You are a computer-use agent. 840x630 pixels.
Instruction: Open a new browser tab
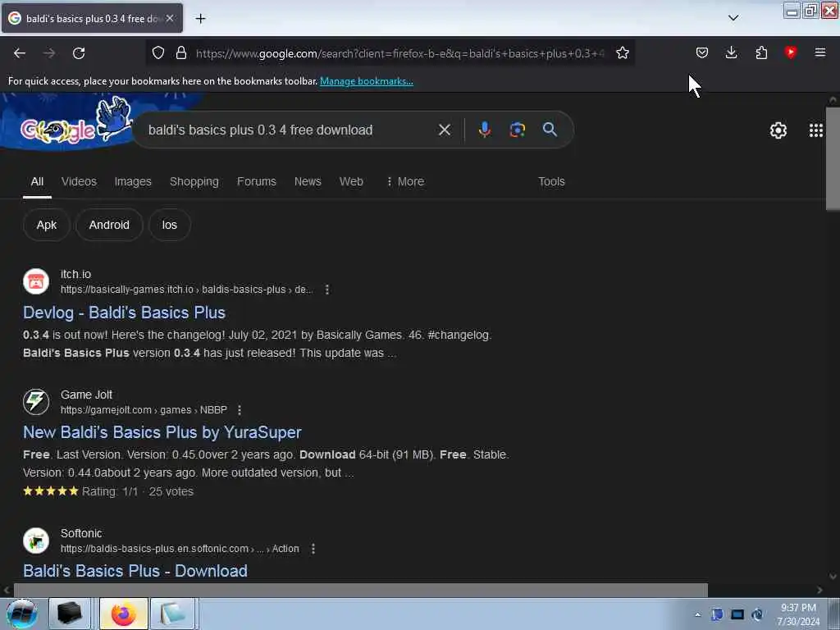click(x=200, y=19)
